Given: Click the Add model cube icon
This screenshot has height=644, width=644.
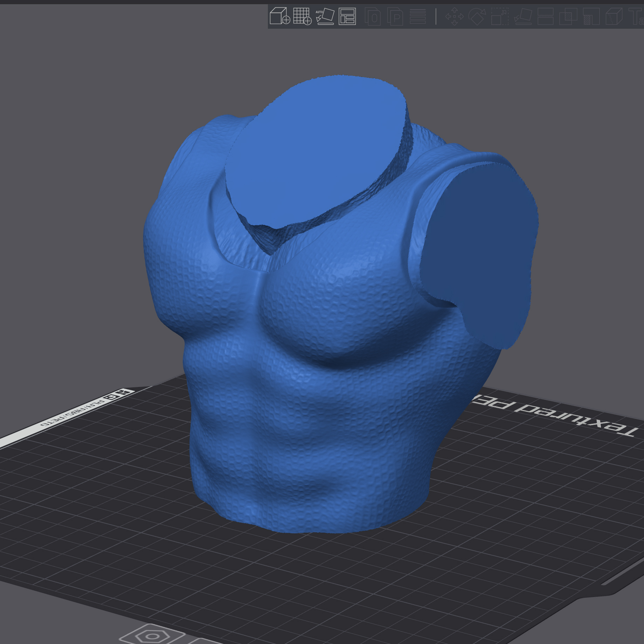Looking at the screenshot, I should [280, 16].
